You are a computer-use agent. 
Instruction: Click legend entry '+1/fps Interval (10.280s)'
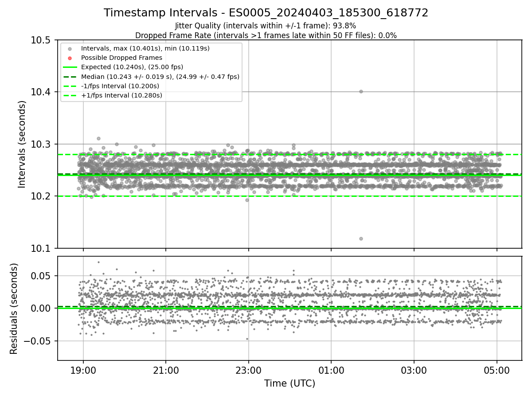click(x=121, y=95)
